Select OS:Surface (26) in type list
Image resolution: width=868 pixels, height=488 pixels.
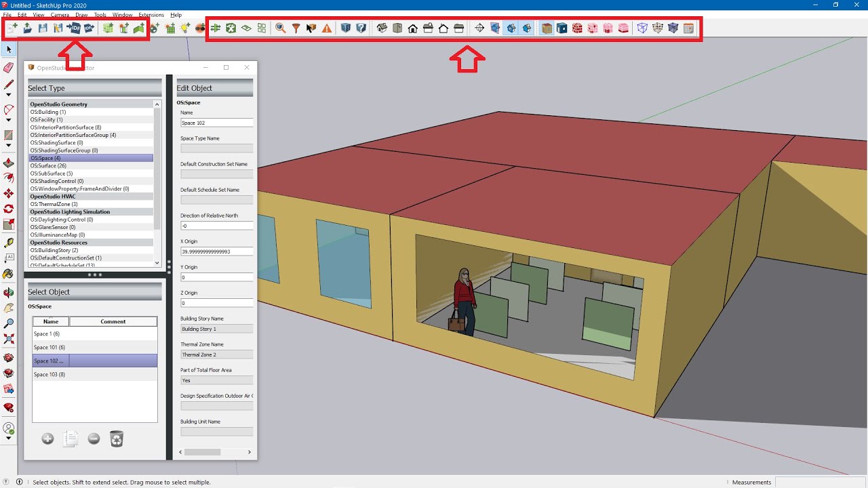point(91,165)
